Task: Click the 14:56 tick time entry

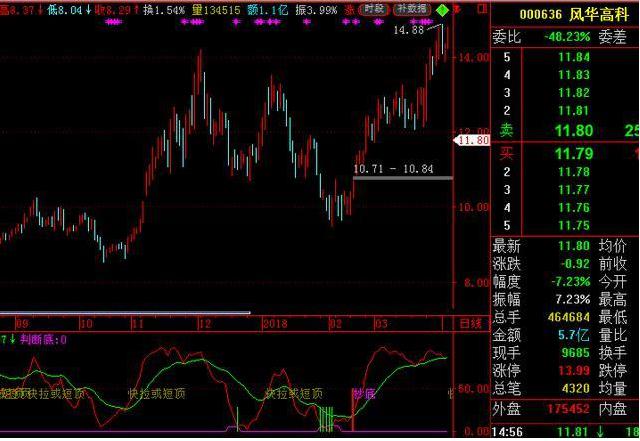Action: (505, 433)
